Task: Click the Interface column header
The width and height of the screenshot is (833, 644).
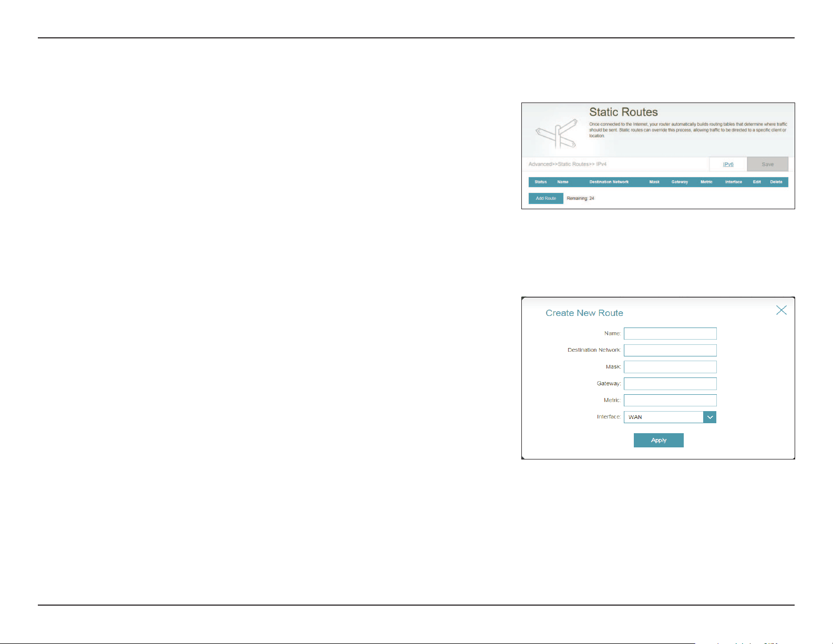Action: pyautogui.click(x=734, y=182)
